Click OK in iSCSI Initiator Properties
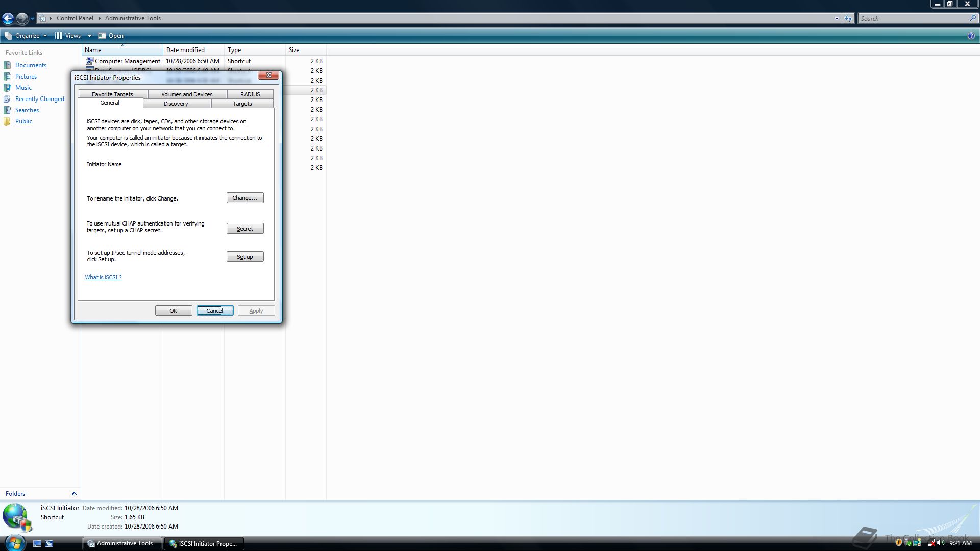This screenshot has width=980, height=551. 174,311
